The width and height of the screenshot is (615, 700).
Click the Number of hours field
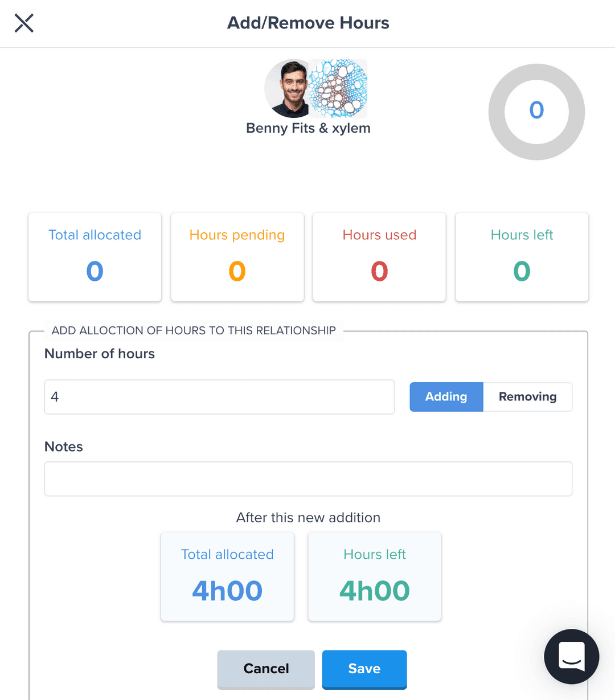point(219,397)
